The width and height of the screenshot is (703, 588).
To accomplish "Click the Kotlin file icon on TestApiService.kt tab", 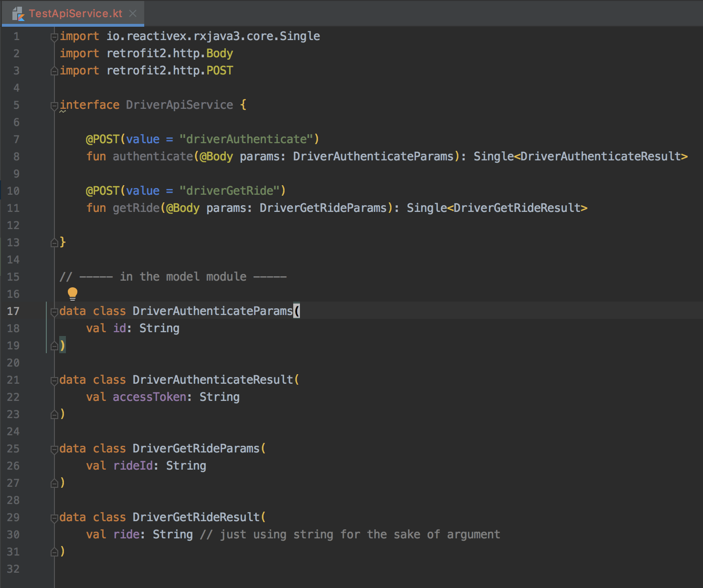I will point(18,14).
